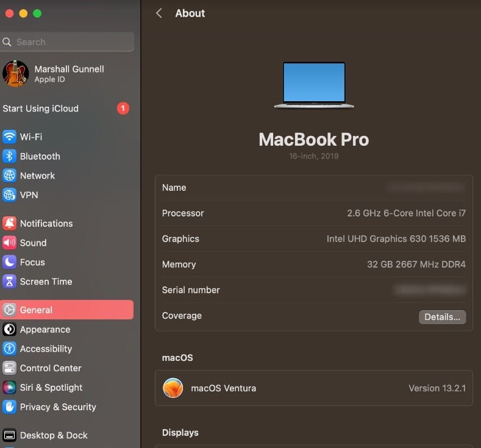Click the Coverage row label

coord(182,315)
